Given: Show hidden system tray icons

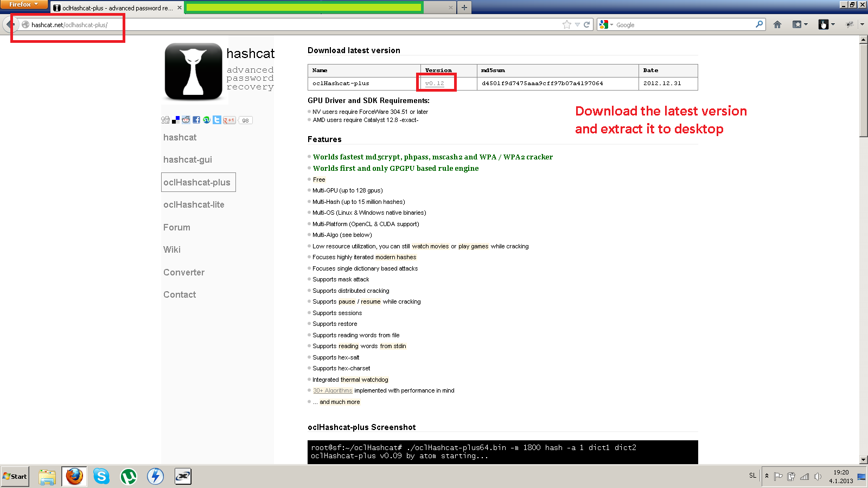Looking at the screenshot, I should pyautogui.click(x=767, y=476).
